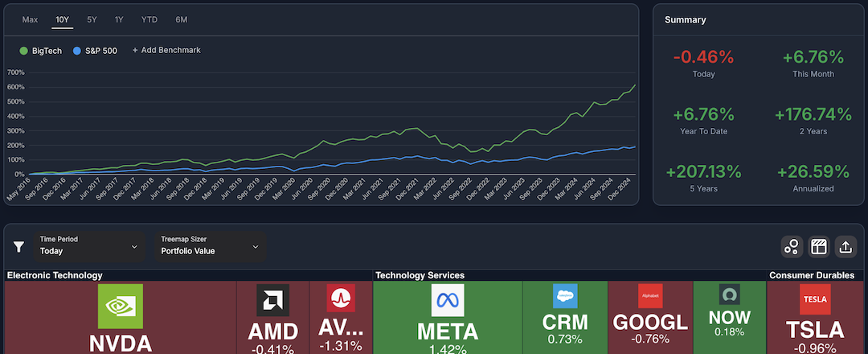The height and width of the screenshot is (354, 868).
Task: Click the -0.46% Today value
Action: pos(703,56)
